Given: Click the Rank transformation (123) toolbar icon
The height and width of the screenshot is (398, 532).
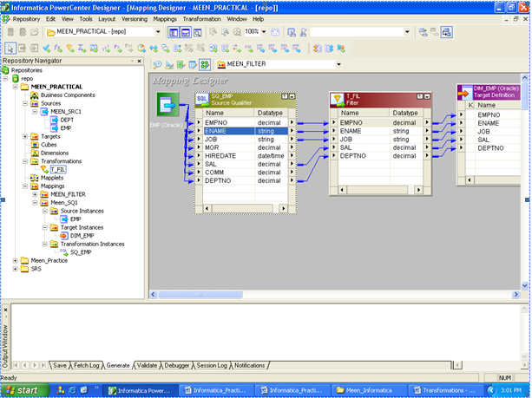Looking at the screenshot, I should (x=106, y=49).
